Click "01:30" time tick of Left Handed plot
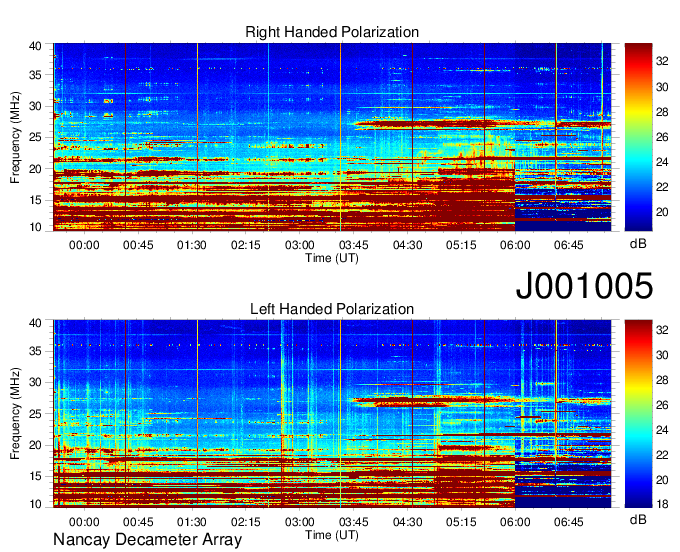 [x=192, y=522]
